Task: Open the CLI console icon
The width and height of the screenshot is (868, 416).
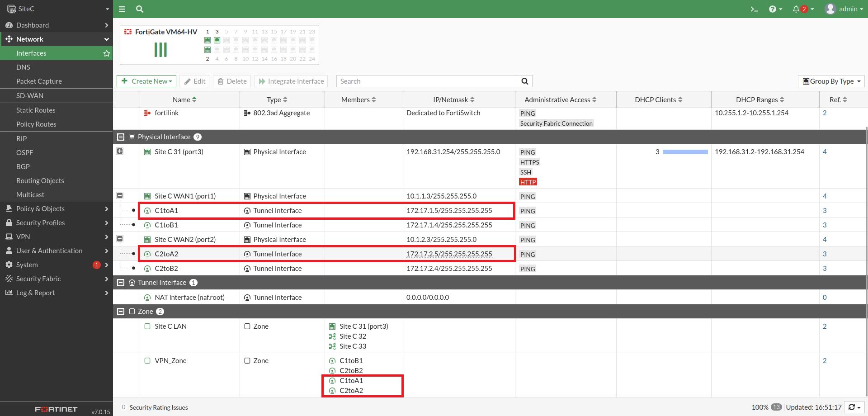Action: (x=754, y=9)
